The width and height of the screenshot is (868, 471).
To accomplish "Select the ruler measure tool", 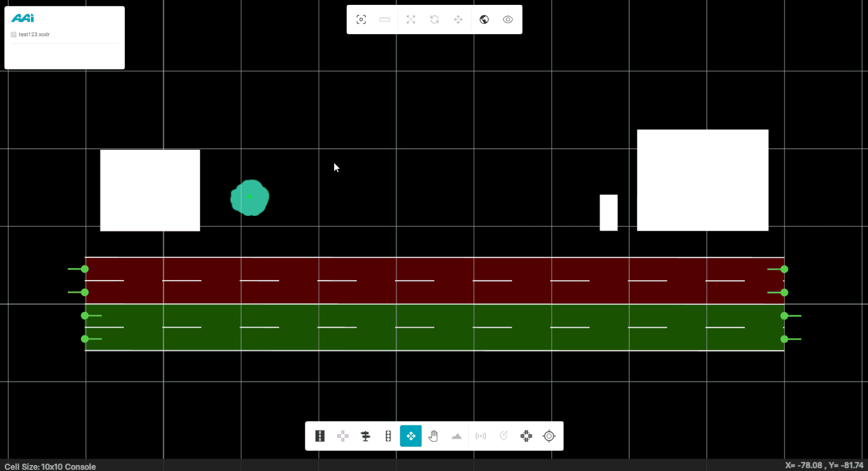I will tap(385, 20).
